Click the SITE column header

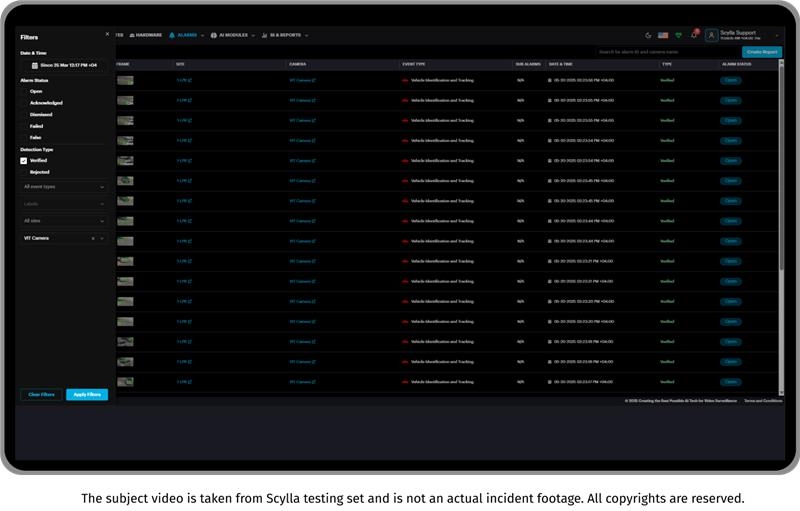click(x=180, y=64)
